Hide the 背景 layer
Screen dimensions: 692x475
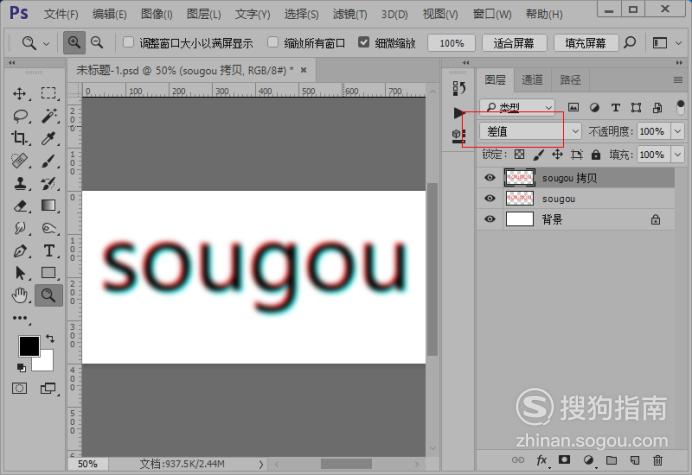click(489, 219)
